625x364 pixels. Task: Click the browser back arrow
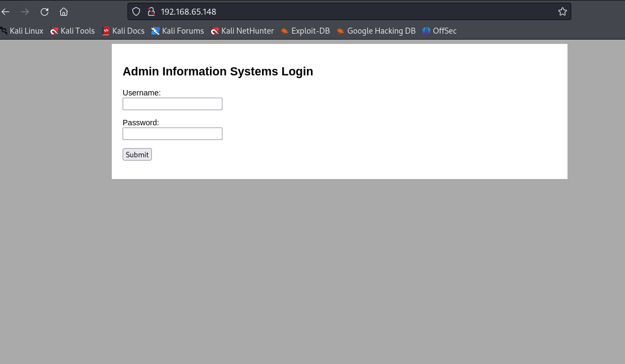tap(5, 11)
